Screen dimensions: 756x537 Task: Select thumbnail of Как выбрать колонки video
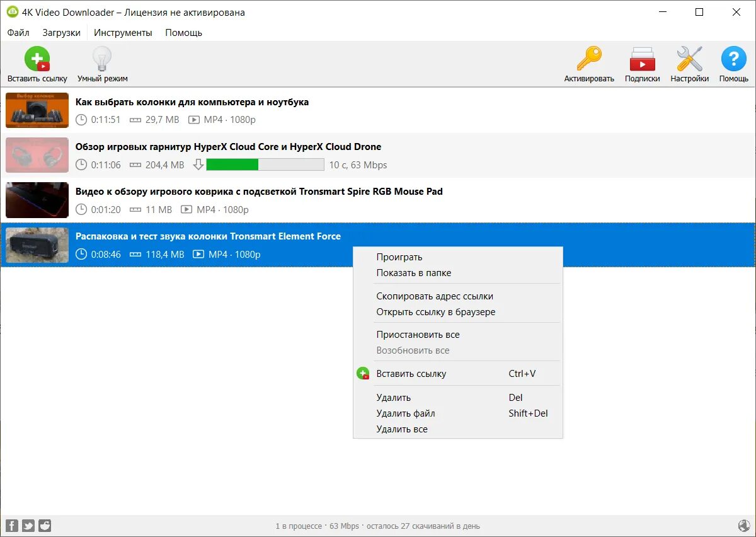click(x=37, y=110)
